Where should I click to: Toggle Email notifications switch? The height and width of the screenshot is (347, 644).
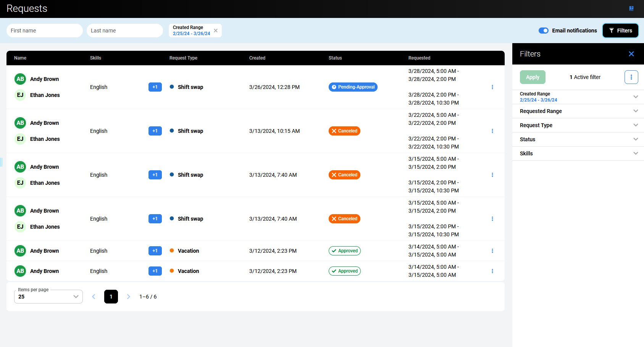click(544, 31)
